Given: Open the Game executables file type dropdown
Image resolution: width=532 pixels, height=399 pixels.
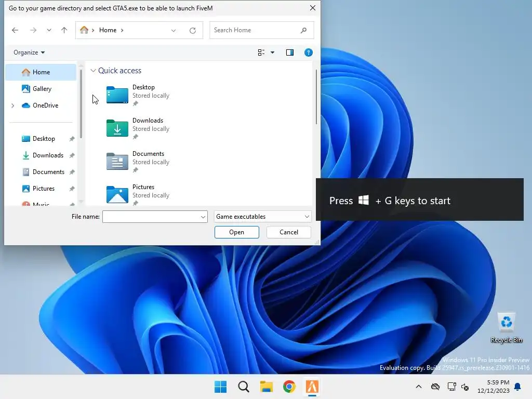Looking at the screenshot, I should pos(262,217).
